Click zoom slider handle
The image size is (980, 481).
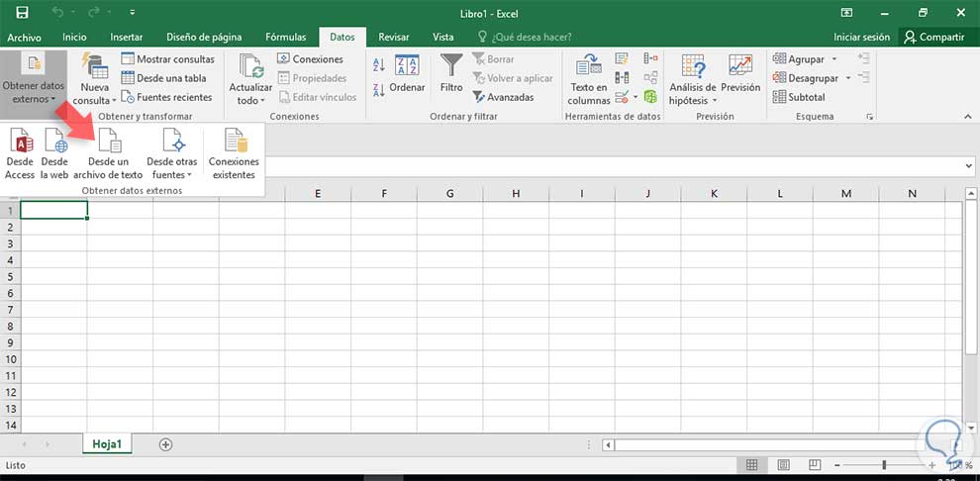click(x=884, y=465)
